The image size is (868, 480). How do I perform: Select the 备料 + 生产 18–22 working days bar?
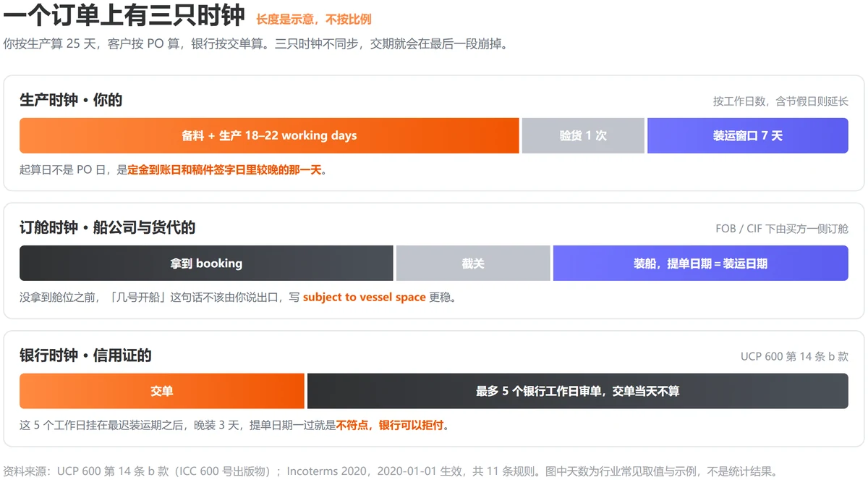click(x=269, y=135)
